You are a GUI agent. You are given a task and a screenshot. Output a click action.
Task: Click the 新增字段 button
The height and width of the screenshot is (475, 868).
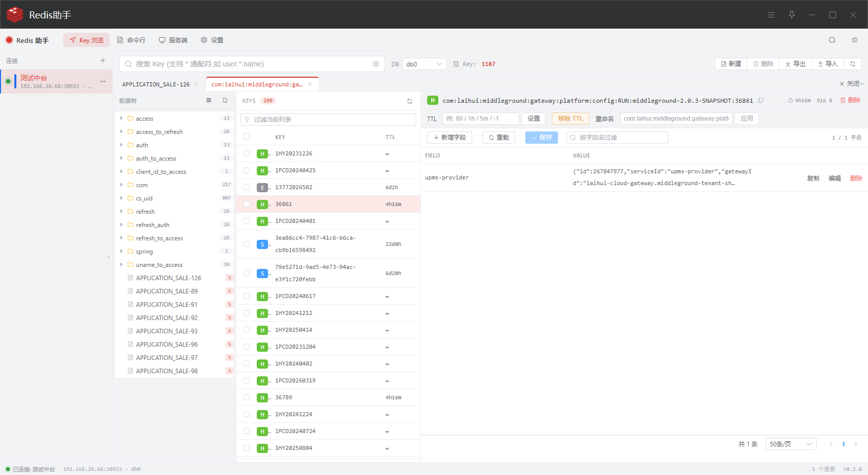pyautogui.click(x=450, y=138)
